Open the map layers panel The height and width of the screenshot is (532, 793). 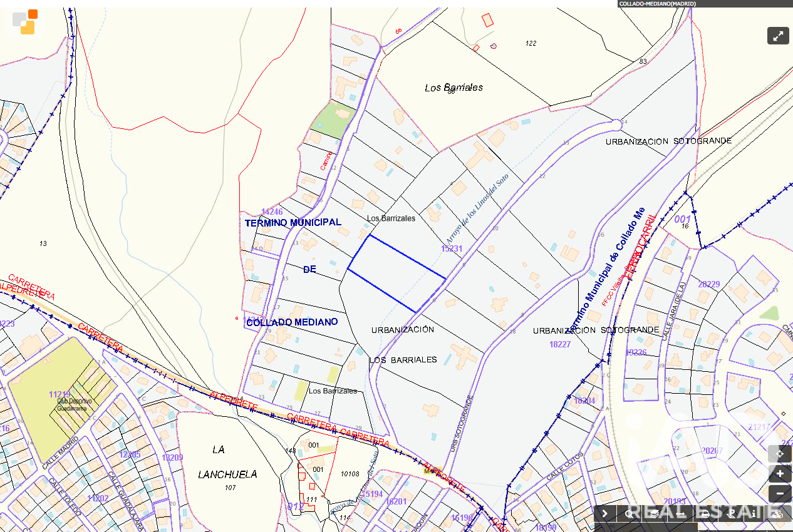[654, 513]
